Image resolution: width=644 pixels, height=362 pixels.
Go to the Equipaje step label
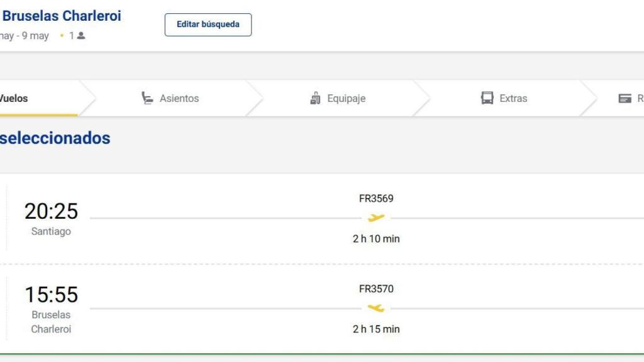tap(346, 99)
